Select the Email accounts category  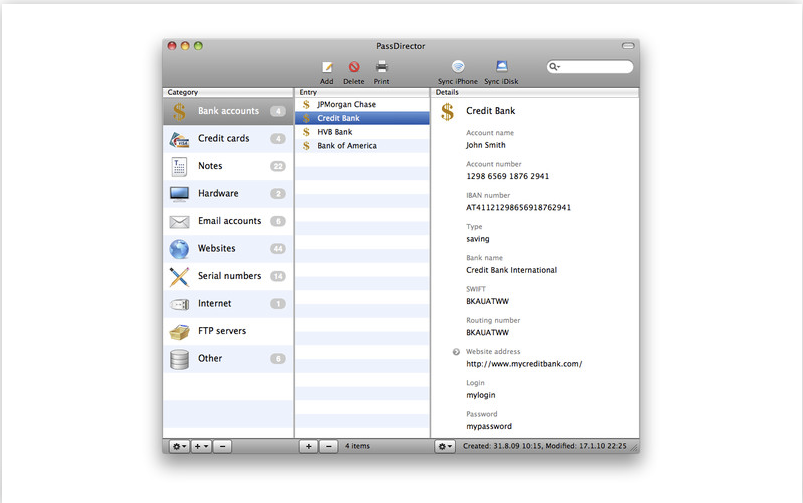coord(228,221)
